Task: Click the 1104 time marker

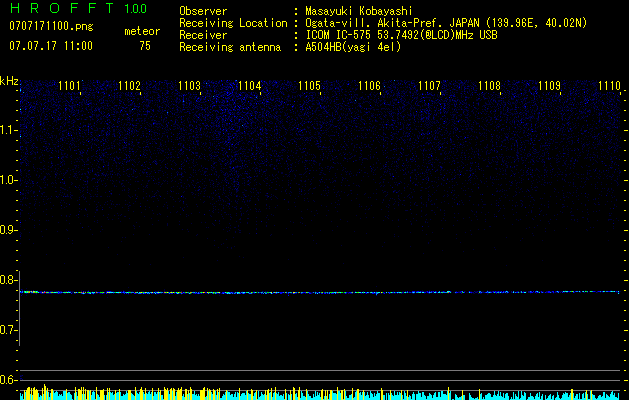Action: pos(249,86)
